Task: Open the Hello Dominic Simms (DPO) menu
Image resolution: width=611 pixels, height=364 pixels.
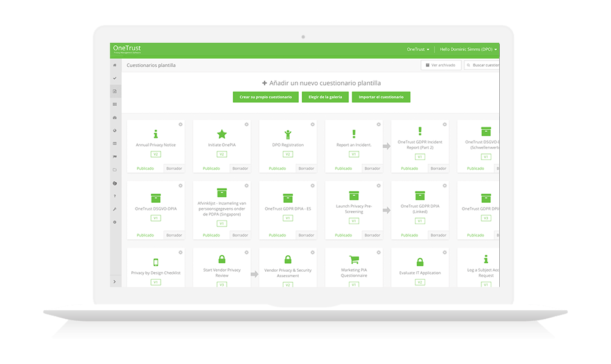Action: pyautogui.click(x=469, y=49)
